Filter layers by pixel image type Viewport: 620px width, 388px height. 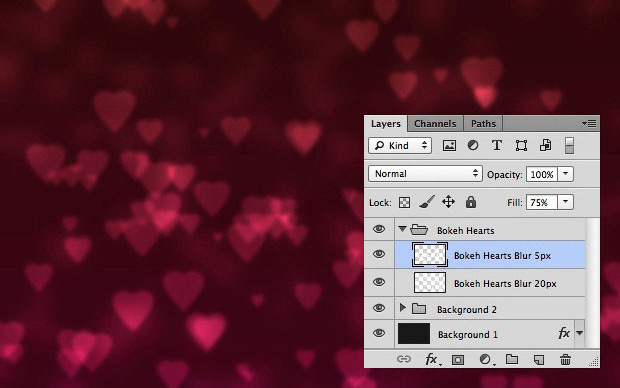coord(449,146)
